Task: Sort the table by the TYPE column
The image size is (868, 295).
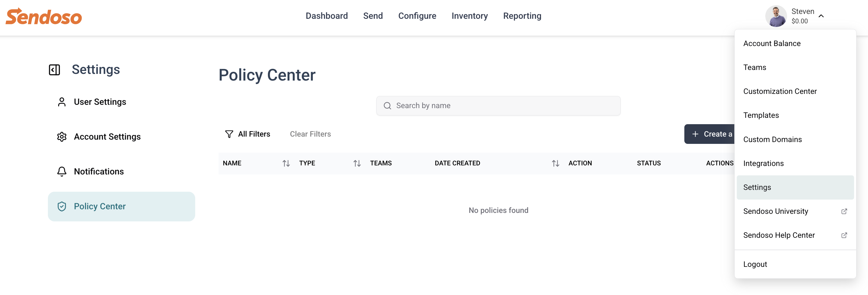Action: (x=357, y=163)
